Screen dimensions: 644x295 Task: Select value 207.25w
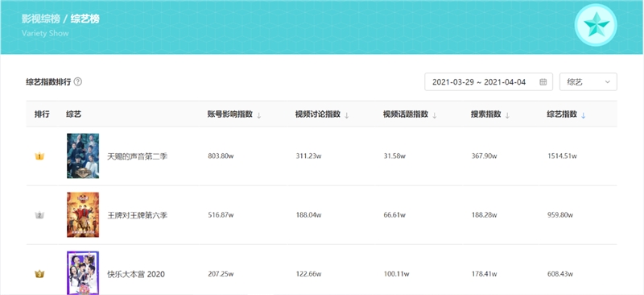click(221, 273)
